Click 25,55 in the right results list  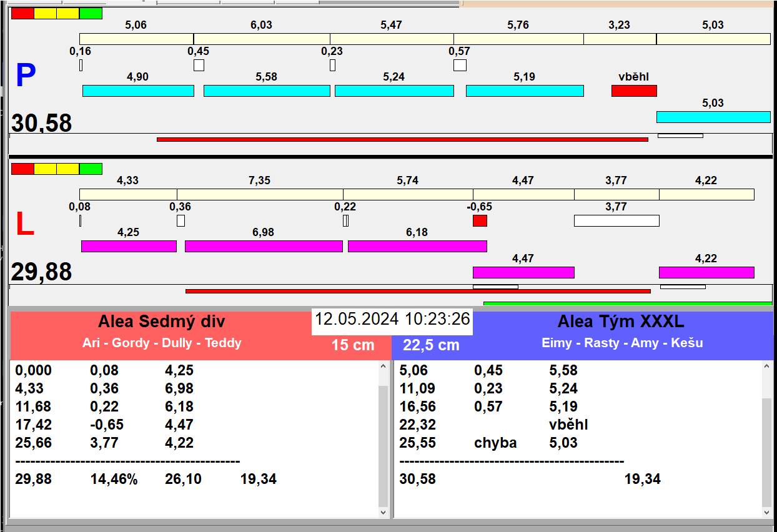(418, 443)
